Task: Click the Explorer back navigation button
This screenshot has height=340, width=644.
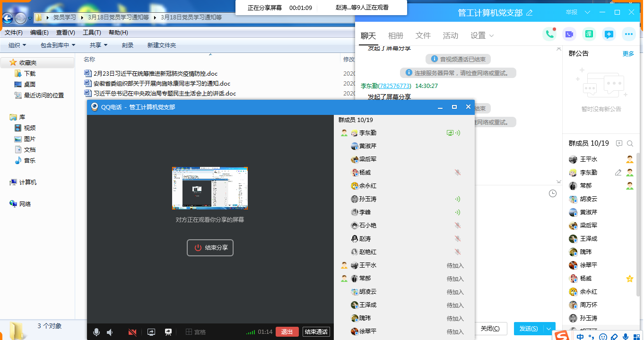Action: 8,18
